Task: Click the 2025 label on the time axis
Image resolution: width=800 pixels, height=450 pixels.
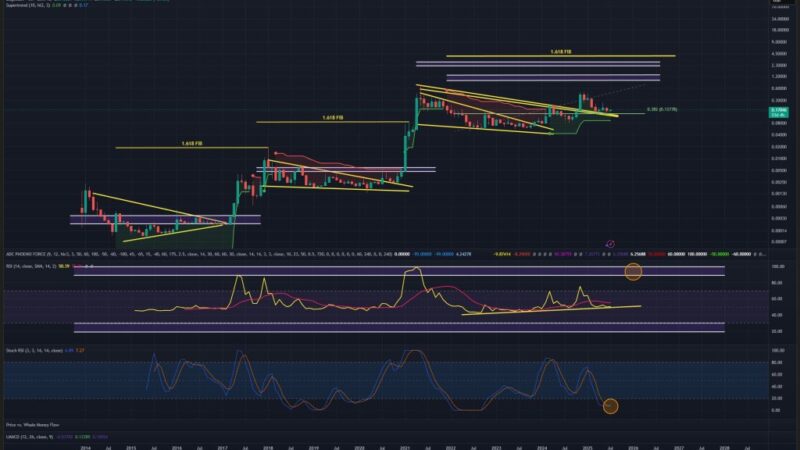Action: point(587,447)
